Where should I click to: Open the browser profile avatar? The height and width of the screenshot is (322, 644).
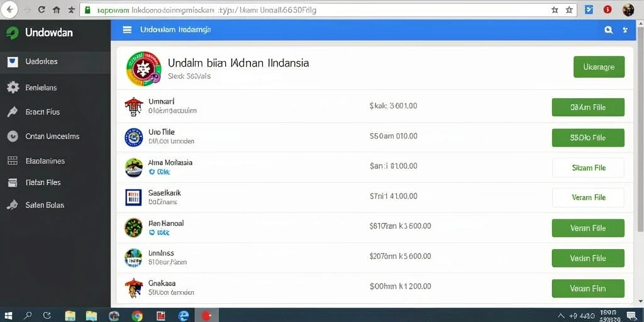[x=628, y=10]
